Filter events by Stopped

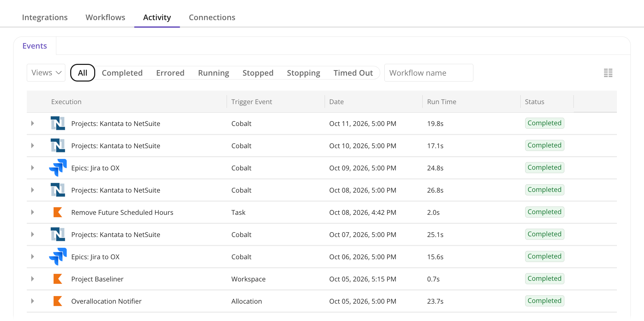[x=258, y=73]
